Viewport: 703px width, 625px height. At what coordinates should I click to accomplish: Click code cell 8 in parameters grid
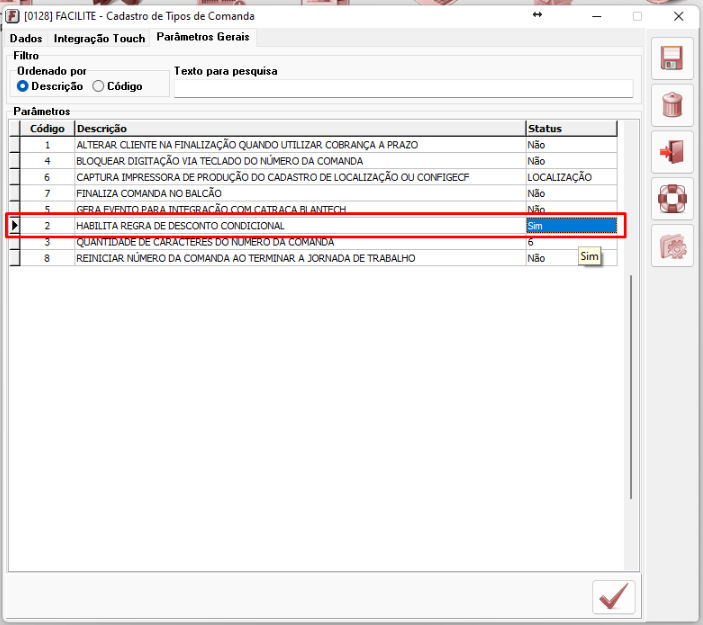(47, 258)
